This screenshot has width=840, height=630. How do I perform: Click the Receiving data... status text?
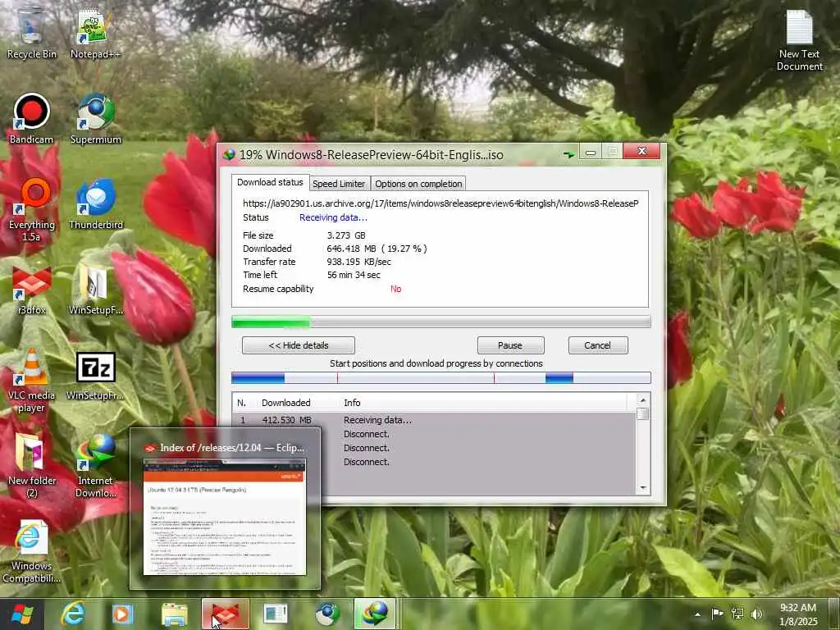333,217
